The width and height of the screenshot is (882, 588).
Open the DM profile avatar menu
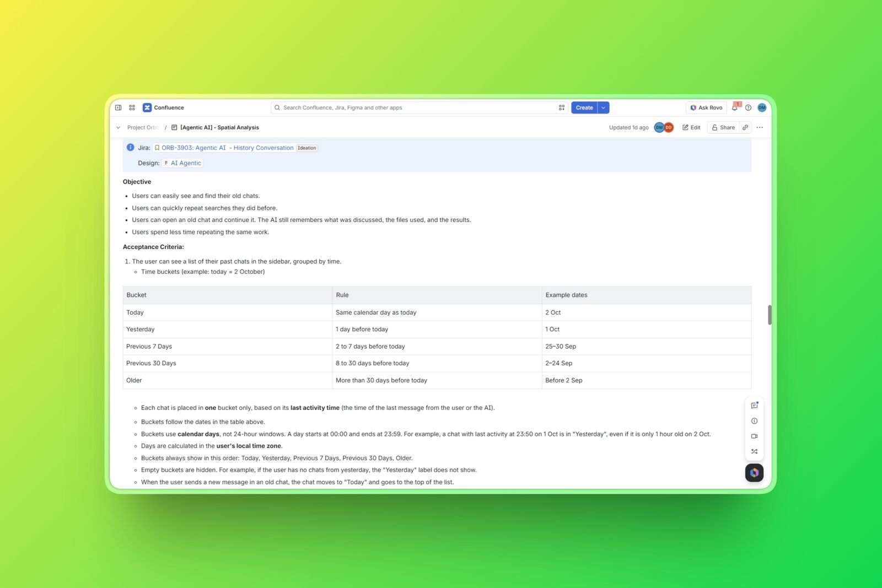[762, 107]
